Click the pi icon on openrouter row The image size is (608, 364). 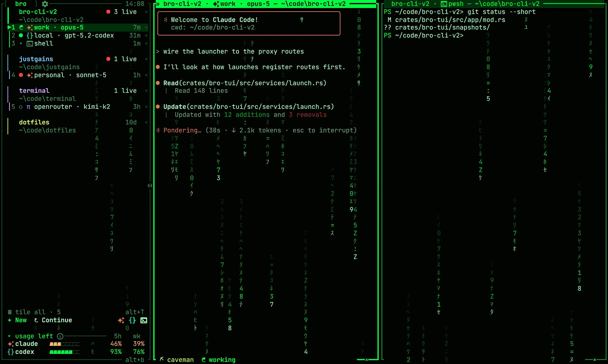click(x=28, y=107)
